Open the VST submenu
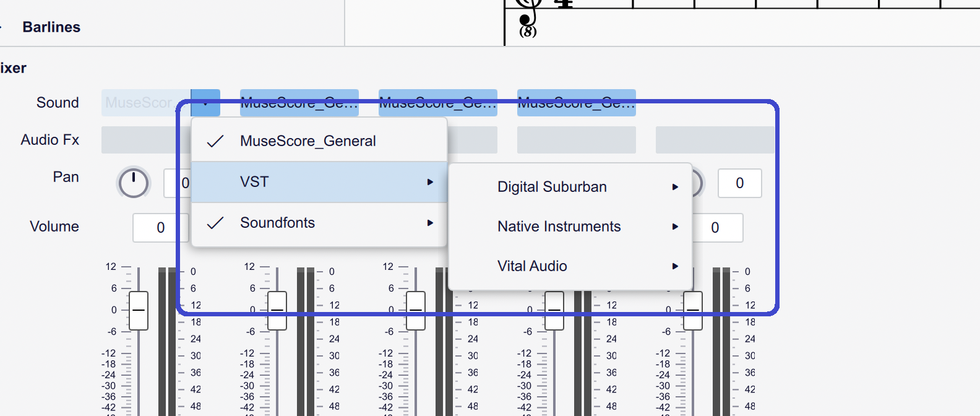Viewport: 980px width, 416px height. point(319,182)
